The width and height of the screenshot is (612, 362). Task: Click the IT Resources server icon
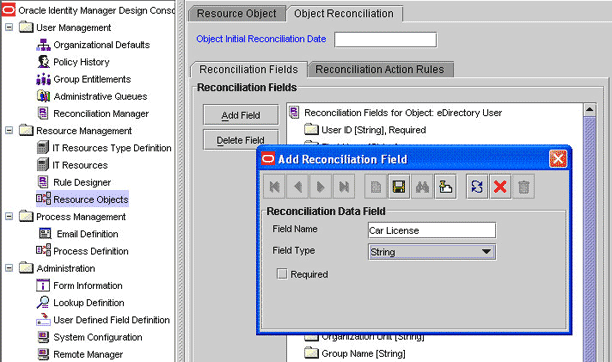click(x=43, y=165)
